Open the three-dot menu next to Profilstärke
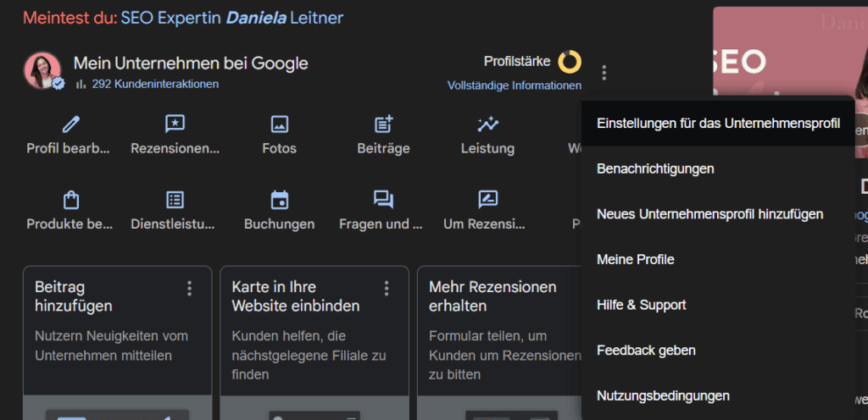This screenshot has height=420, width=868. click(x=604, y=72)
